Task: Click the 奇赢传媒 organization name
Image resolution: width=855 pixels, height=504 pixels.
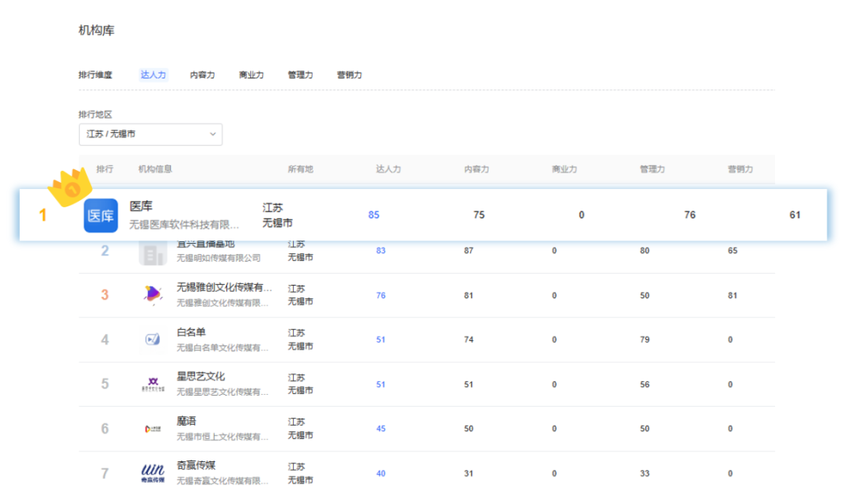Action: pos(196,465)
